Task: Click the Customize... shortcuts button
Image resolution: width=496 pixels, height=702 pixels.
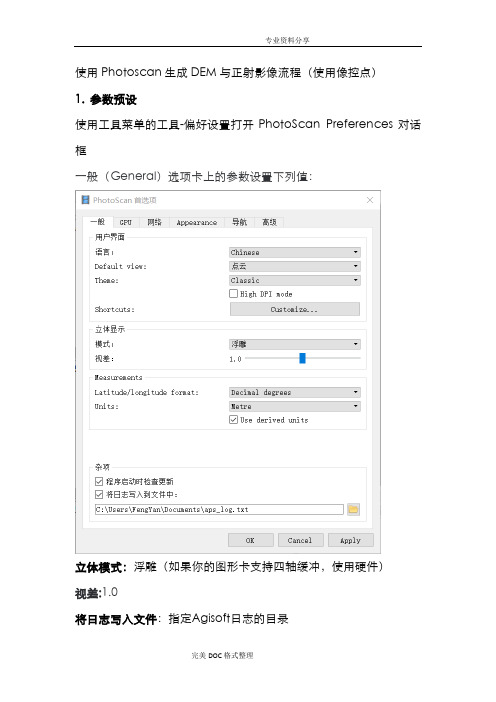Action: pos(295,309)
